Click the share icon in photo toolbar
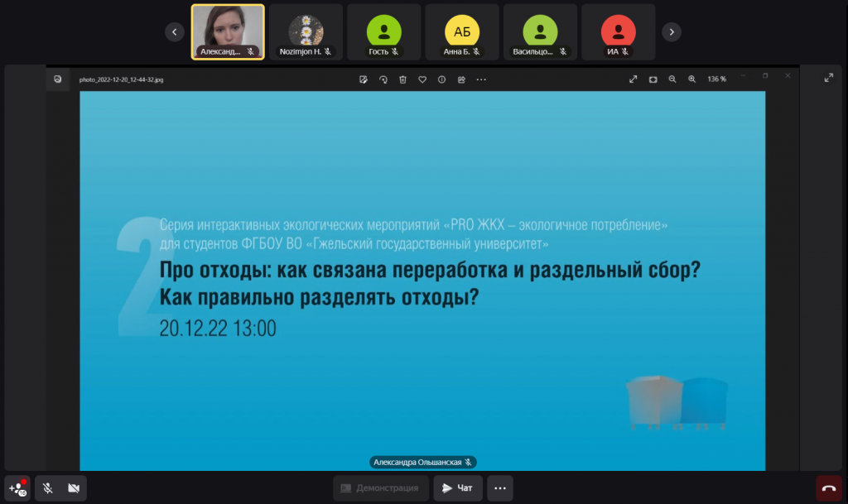 pos(461,79)
